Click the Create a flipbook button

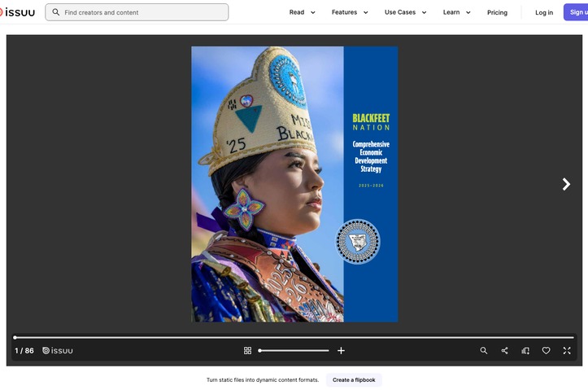point(354,380)
